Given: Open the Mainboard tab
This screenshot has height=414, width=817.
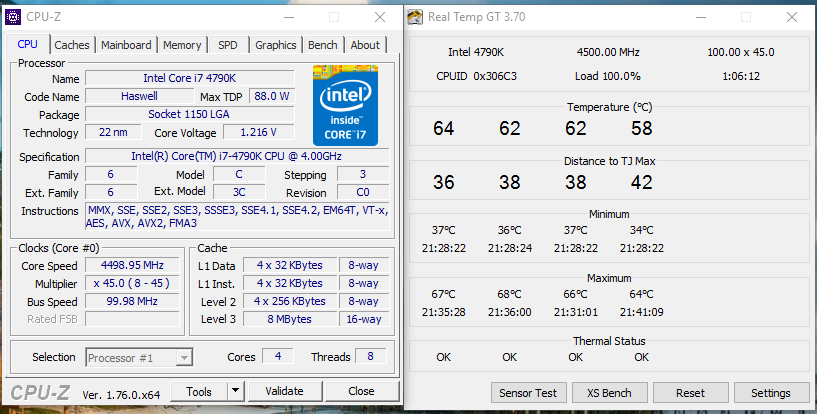Looking at the screenshot, I should (x=126, y=45).
